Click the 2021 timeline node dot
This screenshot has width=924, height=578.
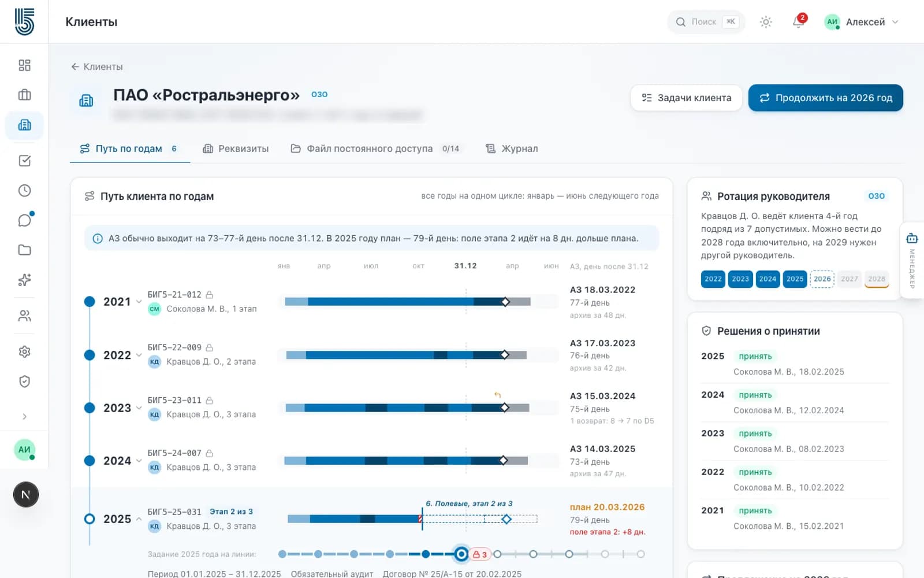[90, 301]
